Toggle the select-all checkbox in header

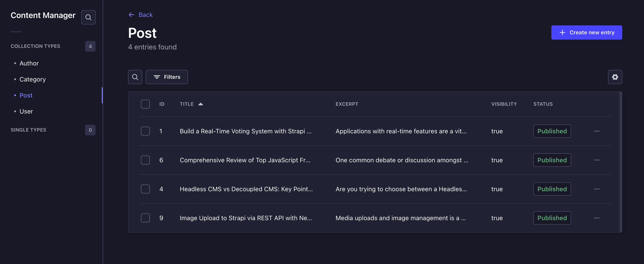(145, 104)
